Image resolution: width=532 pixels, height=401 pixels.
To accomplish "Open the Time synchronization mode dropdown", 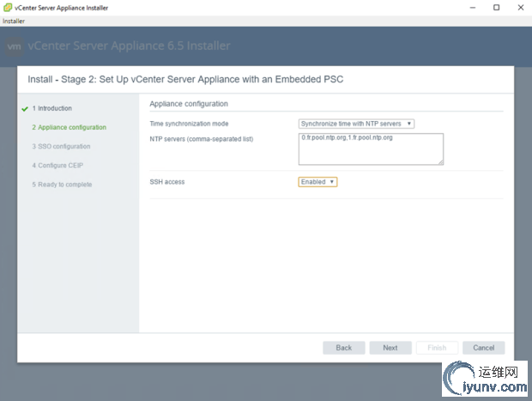I will [356, 124].
